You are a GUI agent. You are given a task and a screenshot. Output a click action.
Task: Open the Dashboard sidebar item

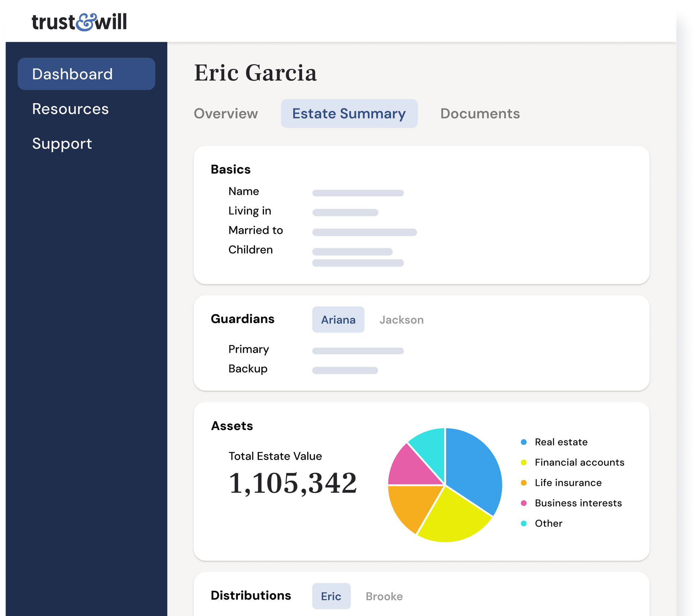coord(87,74)
